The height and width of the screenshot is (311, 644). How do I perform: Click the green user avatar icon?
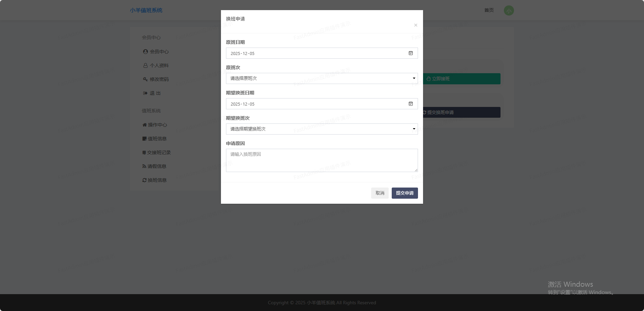pyautogui.click(x=509, y=10)
